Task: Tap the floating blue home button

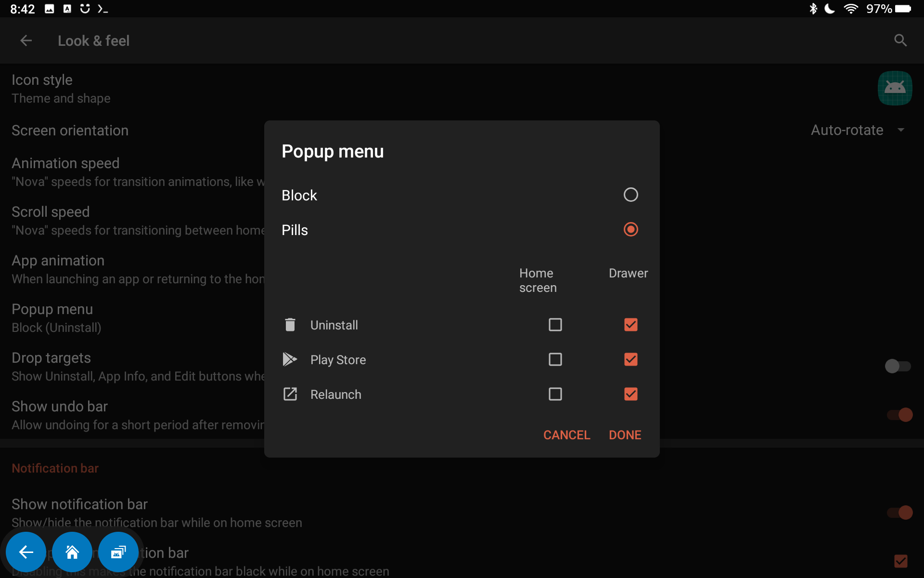Action: click(72, 552)
